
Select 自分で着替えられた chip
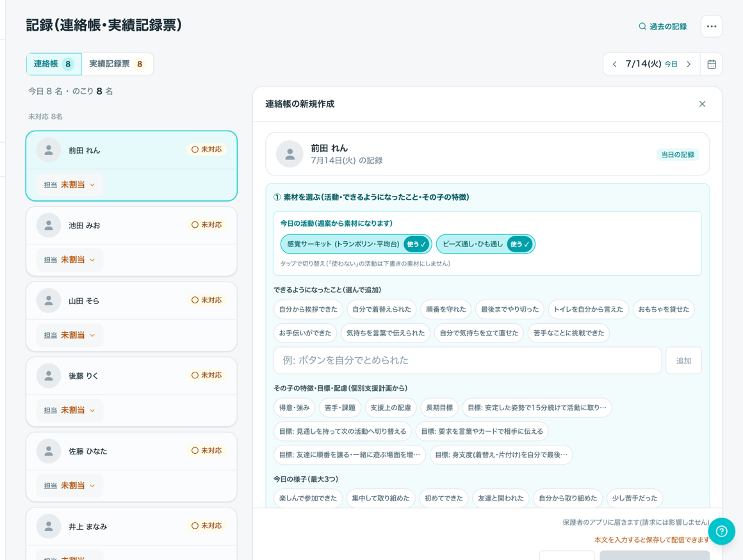tap(382, 309)
